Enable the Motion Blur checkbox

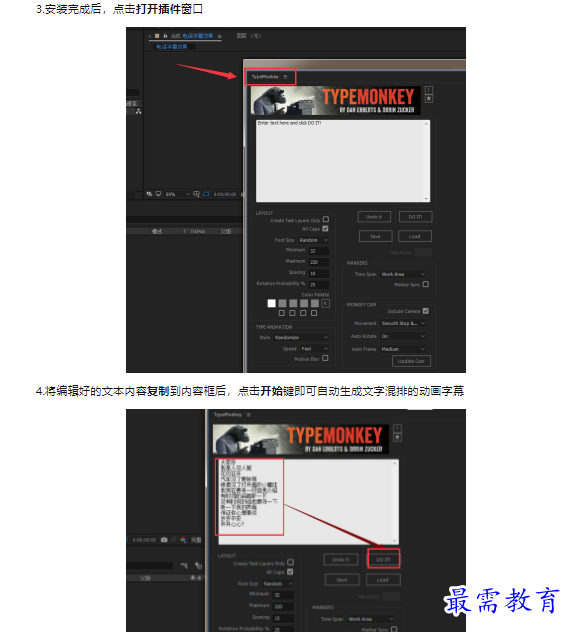[x=325, y=358]
